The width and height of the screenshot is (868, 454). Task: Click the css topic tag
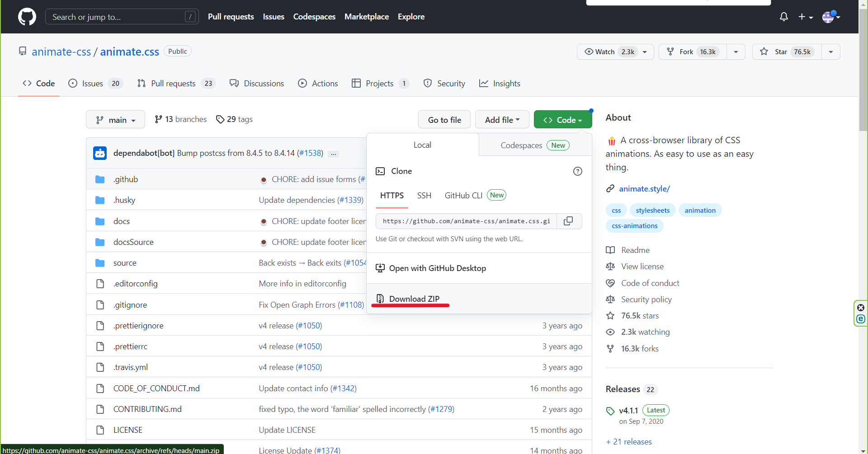coord(616,211)
